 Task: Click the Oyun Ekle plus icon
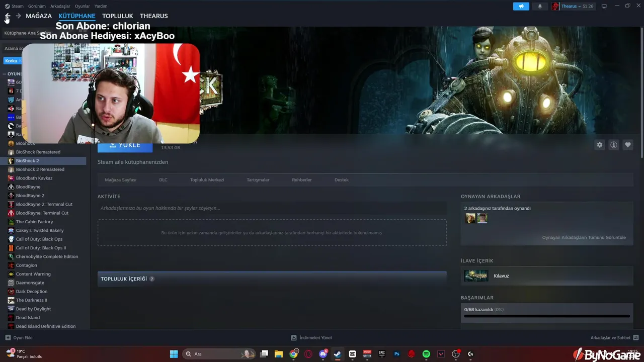coord(8,338)
